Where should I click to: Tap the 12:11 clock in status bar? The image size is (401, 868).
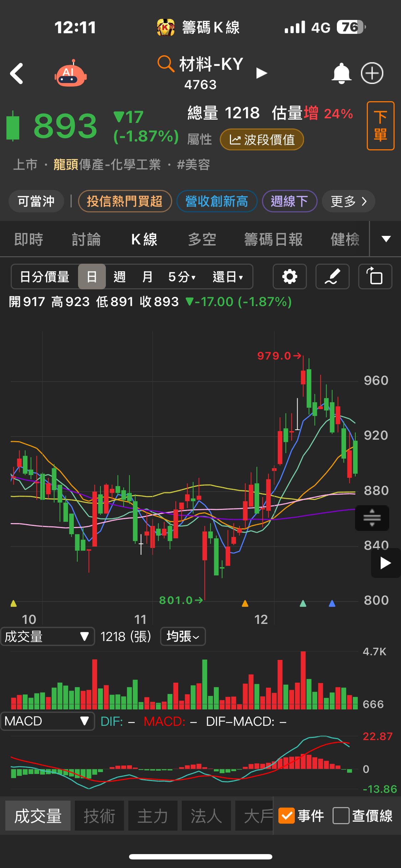pos(75,27)
